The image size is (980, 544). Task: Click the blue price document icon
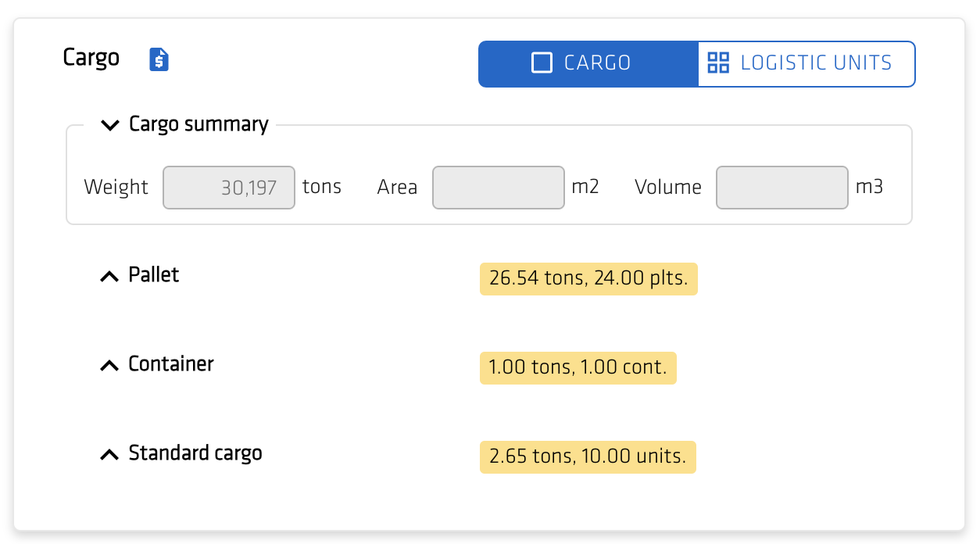[x=159, y=59]
